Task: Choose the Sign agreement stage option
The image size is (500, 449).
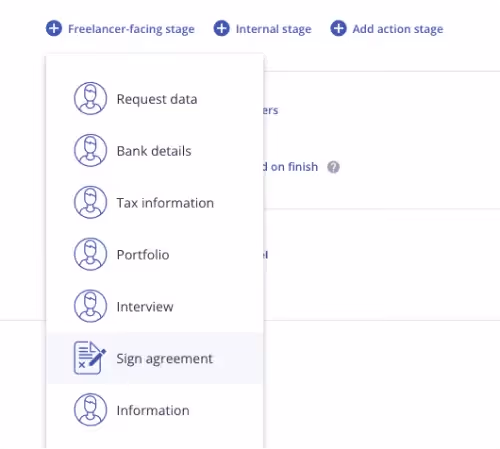Action: (154, 358)
